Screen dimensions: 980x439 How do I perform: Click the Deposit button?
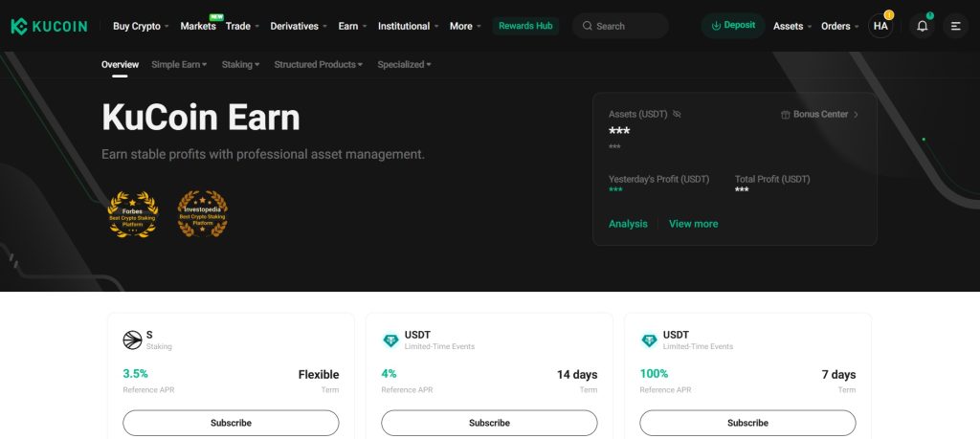coord(733,26)
